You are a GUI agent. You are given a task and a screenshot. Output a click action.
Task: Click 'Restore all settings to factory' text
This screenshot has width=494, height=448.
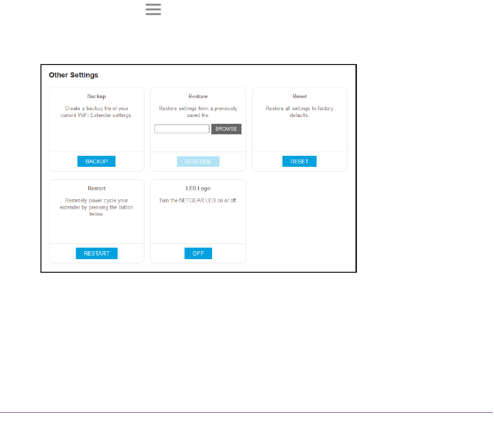pos(300,108)
